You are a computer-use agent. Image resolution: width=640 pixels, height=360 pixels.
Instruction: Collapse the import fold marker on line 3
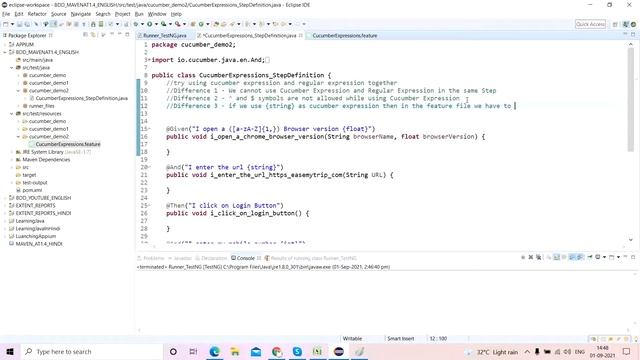[x=148, y=60]
